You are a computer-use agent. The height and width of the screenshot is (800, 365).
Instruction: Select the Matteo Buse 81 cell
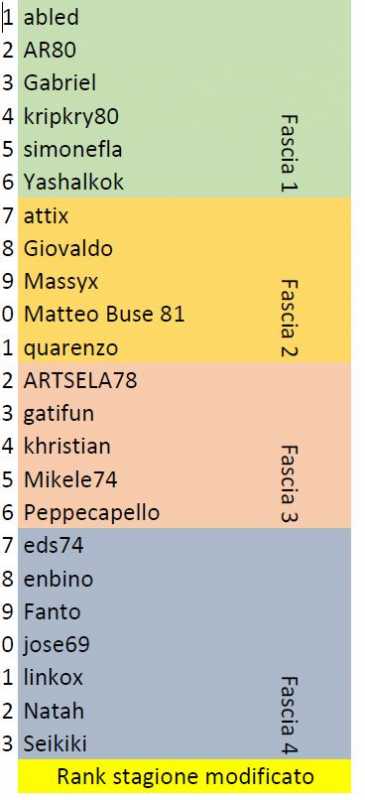click(104, 314)
